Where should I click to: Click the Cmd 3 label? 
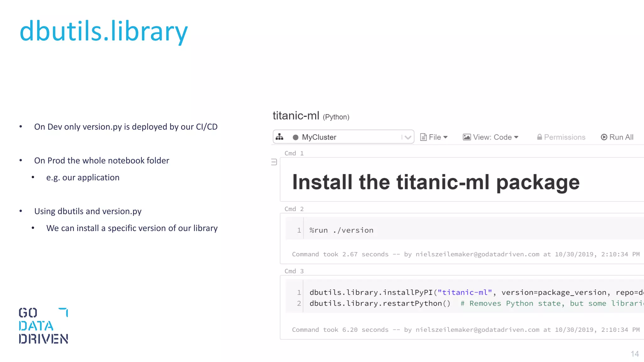click(x=294, y=271)
